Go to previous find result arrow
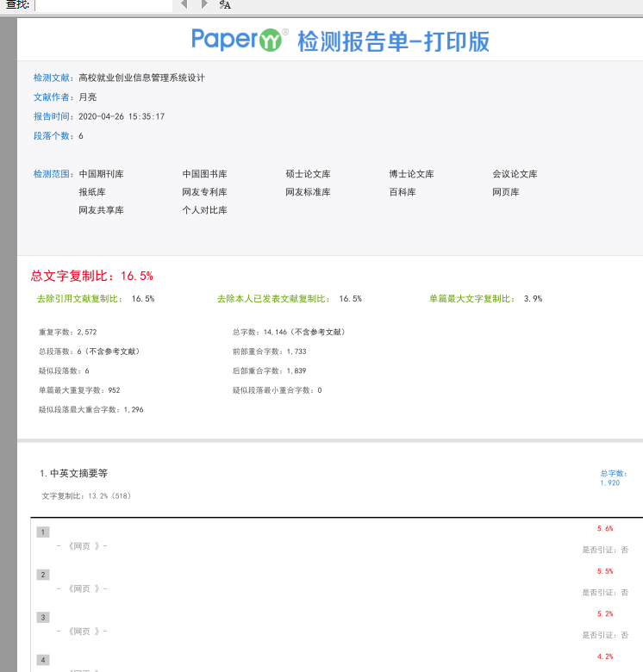 coord(184,4)
